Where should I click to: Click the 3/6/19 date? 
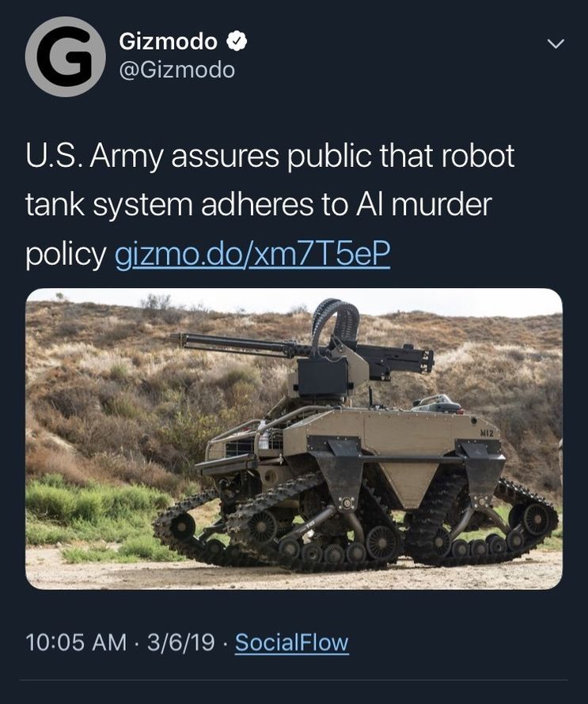181,642
